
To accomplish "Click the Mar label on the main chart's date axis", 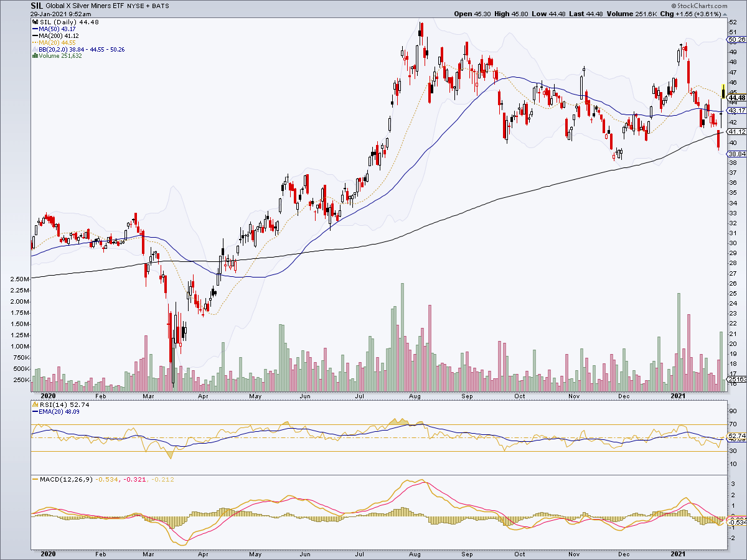I will coord(148,395).
